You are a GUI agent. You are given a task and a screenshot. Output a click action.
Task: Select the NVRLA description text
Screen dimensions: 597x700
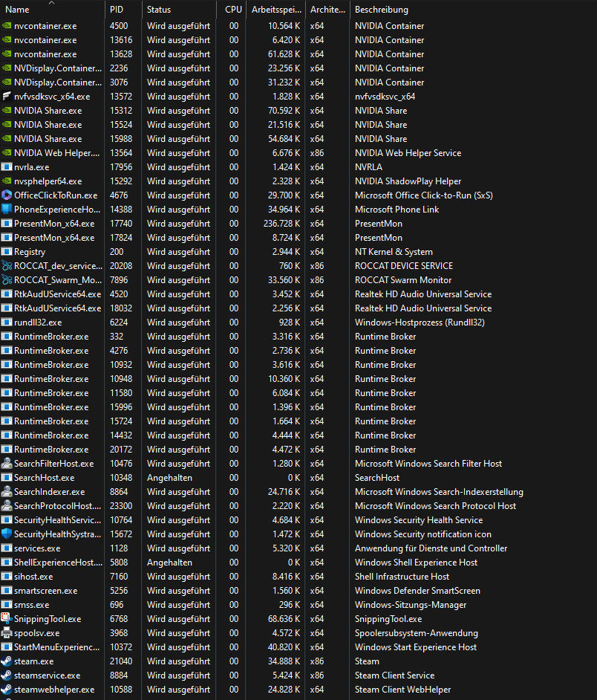point(368,167)
